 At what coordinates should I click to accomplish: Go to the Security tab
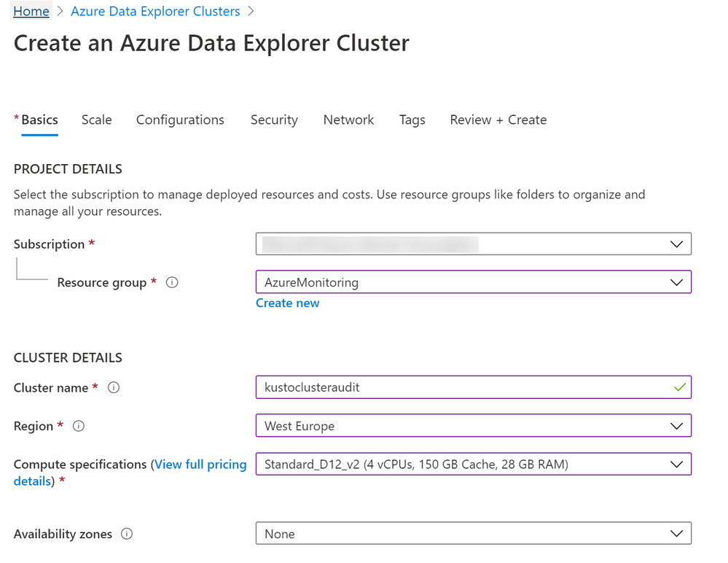(x=275, y=120)
